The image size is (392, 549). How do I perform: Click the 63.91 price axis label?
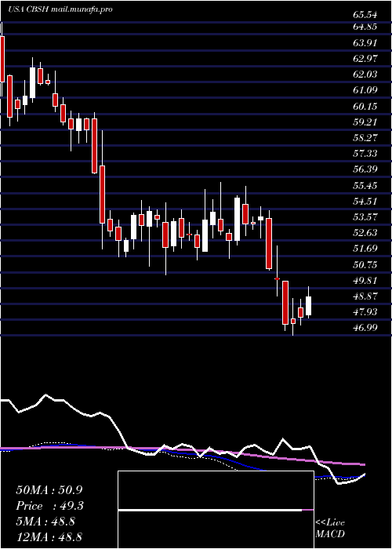(x=365, y=43)
